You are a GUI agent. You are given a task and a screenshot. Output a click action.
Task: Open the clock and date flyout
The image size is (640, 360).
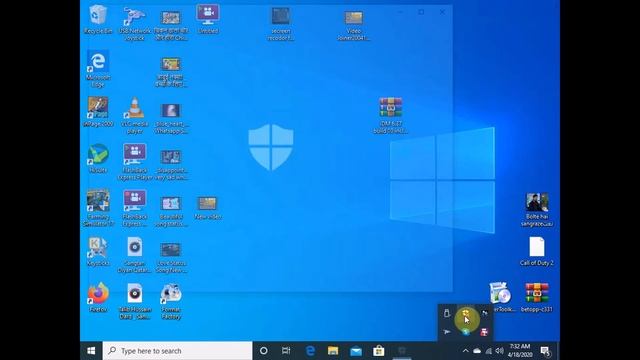(x=520, y=351)
